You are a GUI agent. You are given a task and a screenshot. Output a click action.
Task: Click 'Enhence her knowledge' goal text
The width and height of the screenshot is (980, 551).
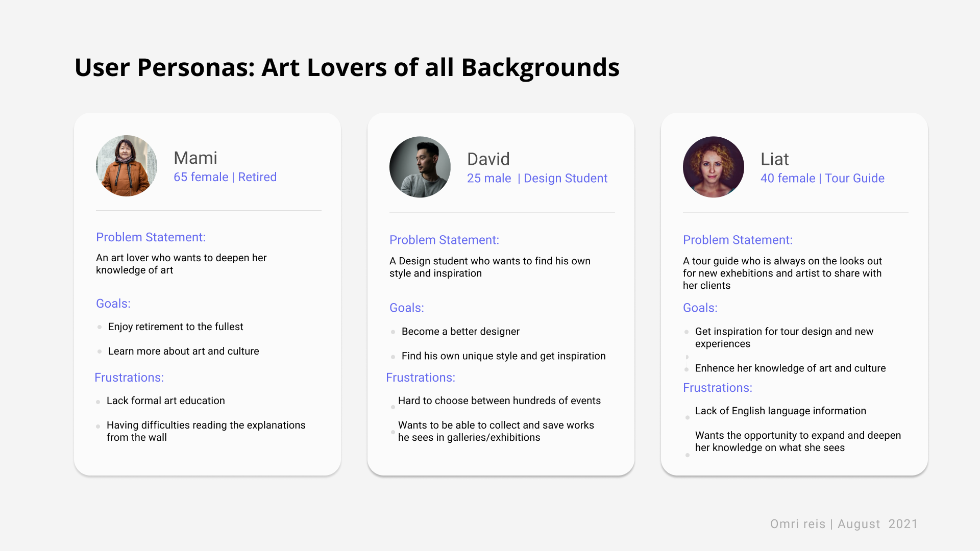click(790, 368)
